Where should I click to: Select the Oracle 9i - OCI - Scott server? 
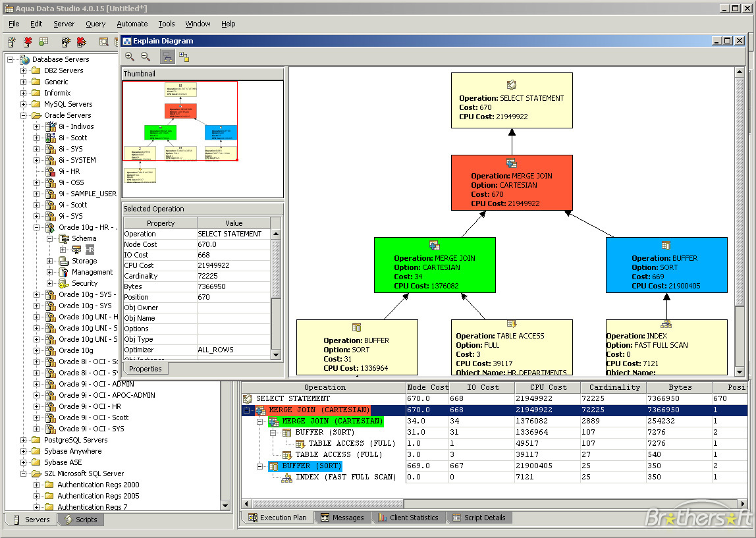pyautogui.click(x=94, y=417)
